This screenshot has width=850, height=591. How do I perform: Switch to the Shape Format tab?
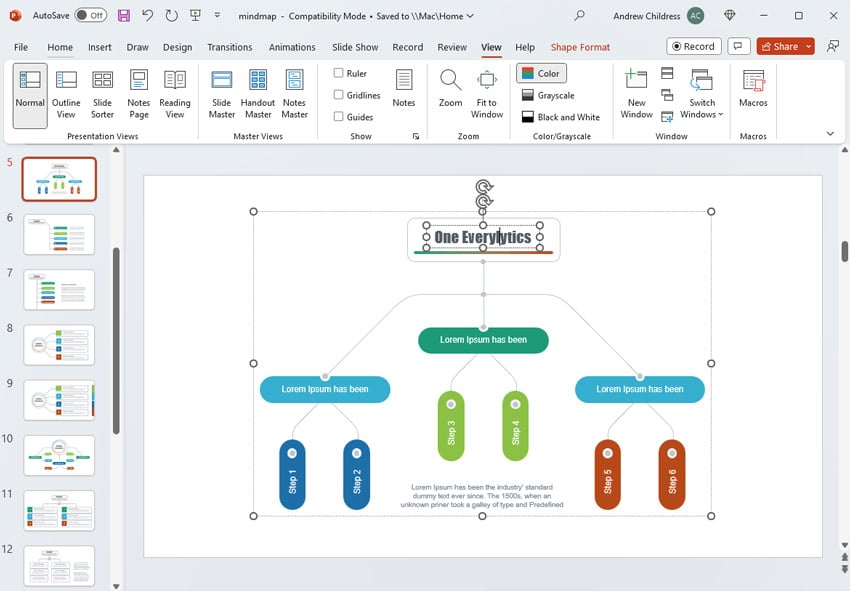click(580, 47)
